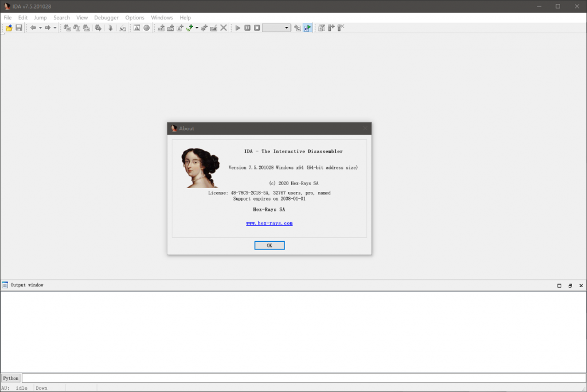Screen dimensions: 587x392
Task: Click the Python language button
Action: [x=11, y=378]
